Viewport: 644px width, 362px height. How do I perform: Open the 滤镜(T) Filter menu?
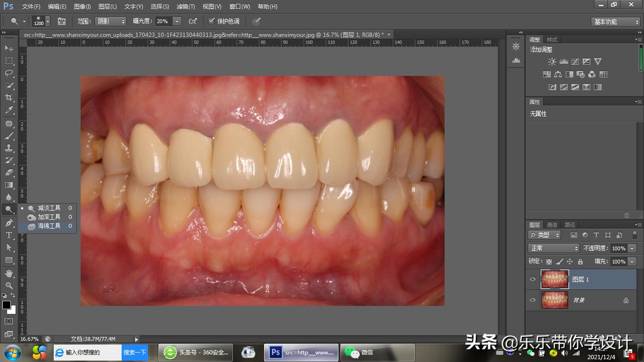[185, 7]
